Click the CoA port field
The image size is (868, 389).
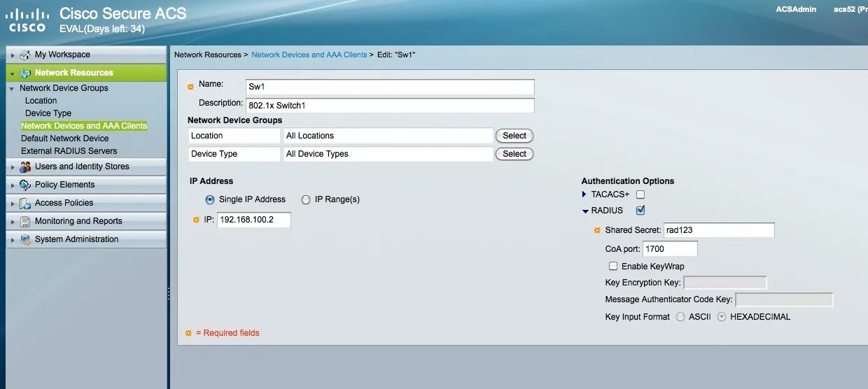[670, 248]
